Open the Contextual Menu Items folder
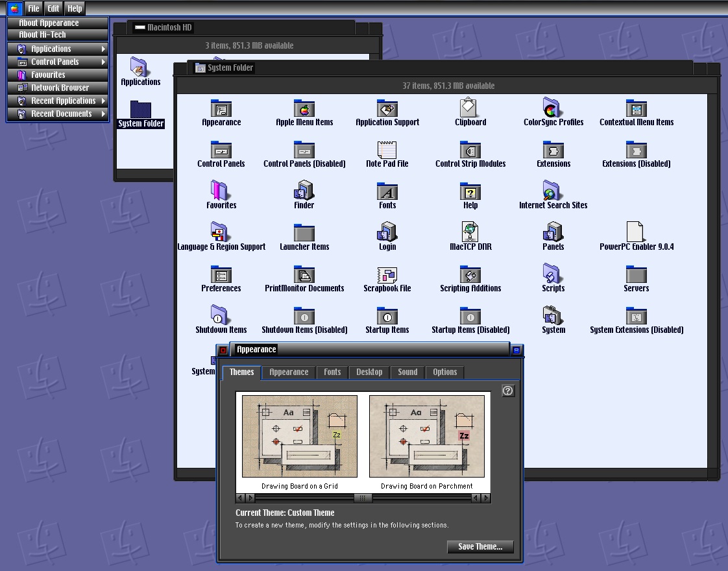The height and width of the screenshot is (571, 728). [636, 108]
